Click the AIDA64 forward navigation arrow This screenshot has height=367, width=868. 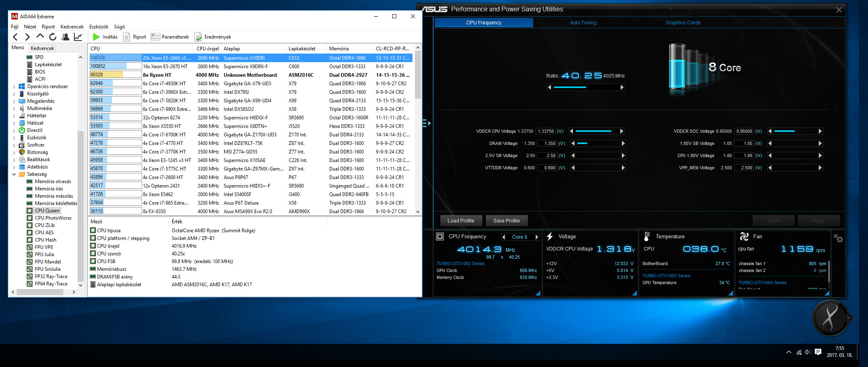tap(27, 37)
